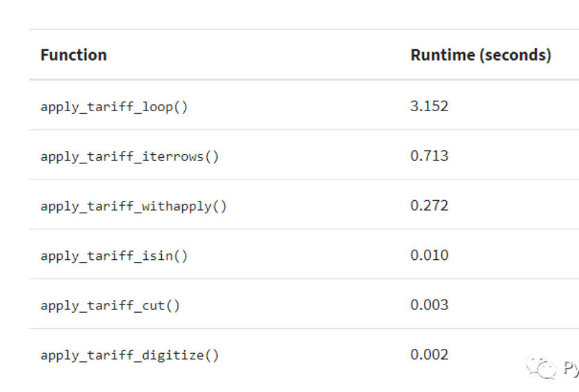579x392 pixels.
Task: Select the apply_tariff_iterrows() function name
Action: [x=129, y=156]
